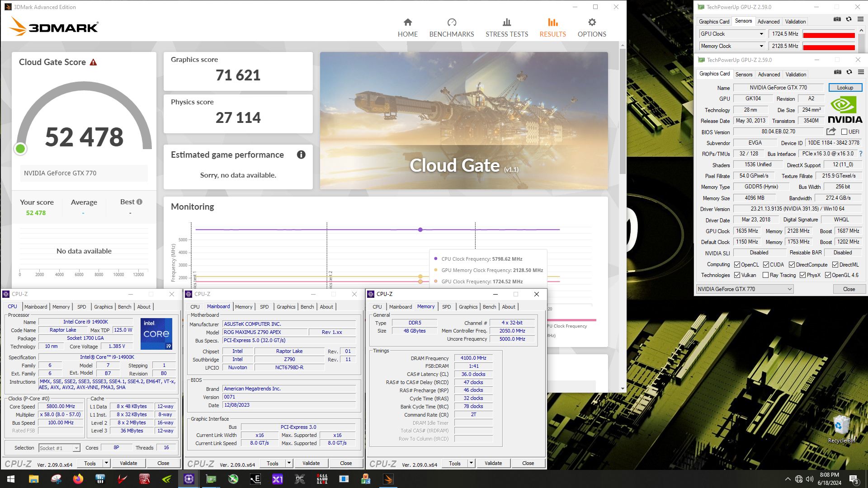The image size is (868, 488).
Task: Expand Tools arrow in CPU-Z CPU window
Action: pos(106,463)
